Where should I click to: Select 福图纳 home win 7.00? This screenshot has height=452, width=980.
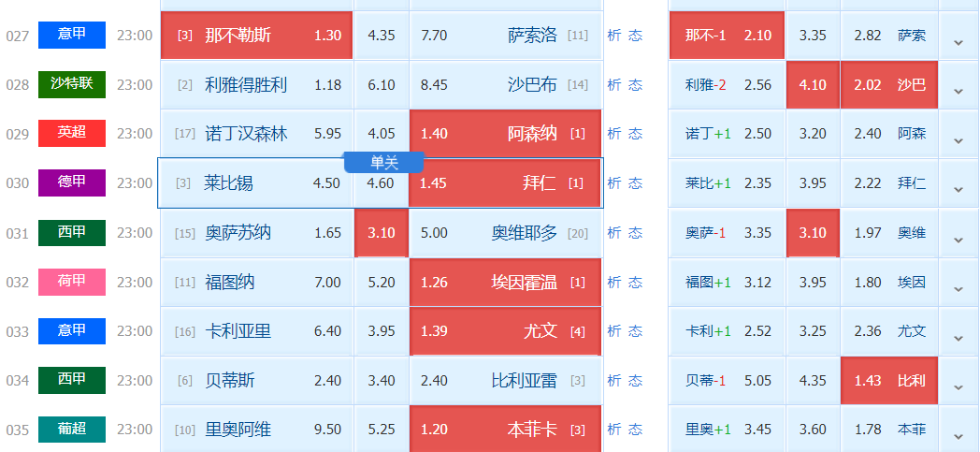click(257, 282)
